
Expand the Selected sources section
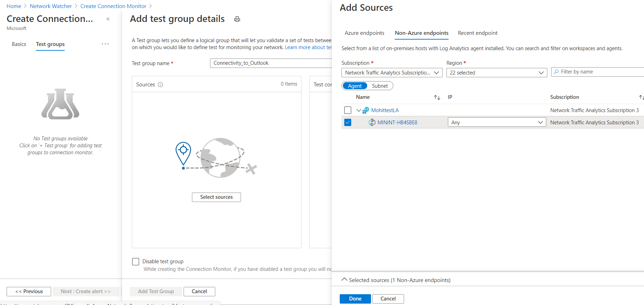345,280
